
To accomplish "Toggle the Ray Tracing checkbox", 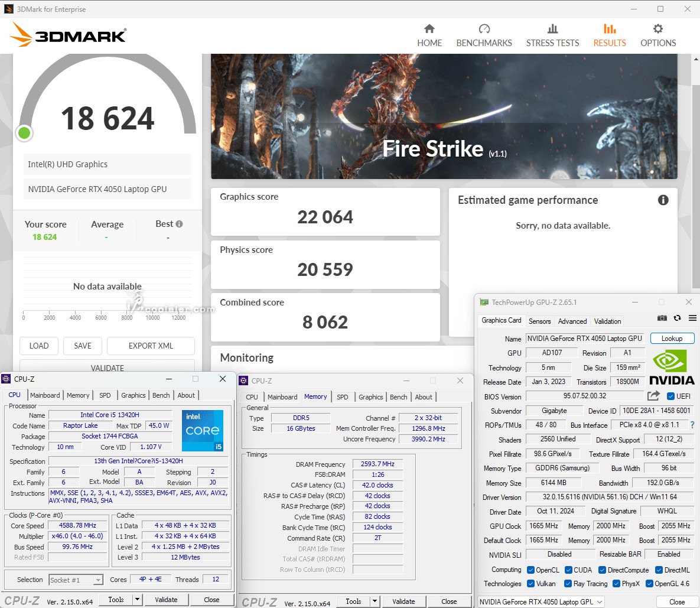I will click(568, 584).
